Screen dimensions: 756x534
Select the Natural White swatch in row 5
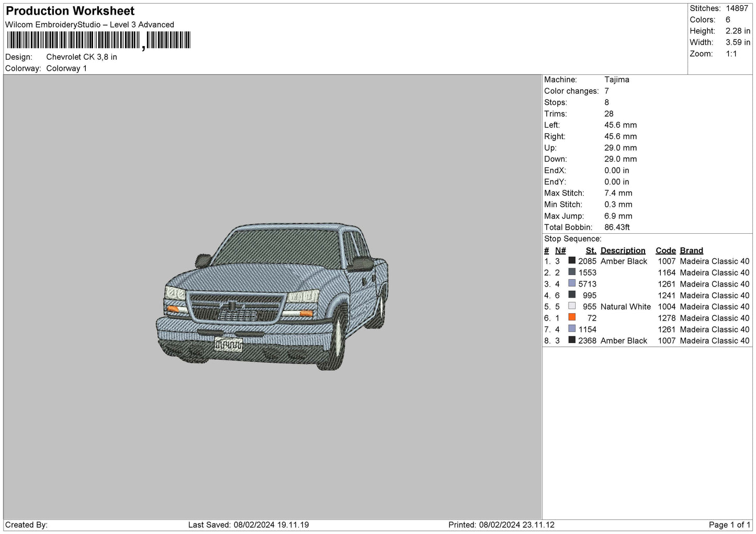coord(572,306)
